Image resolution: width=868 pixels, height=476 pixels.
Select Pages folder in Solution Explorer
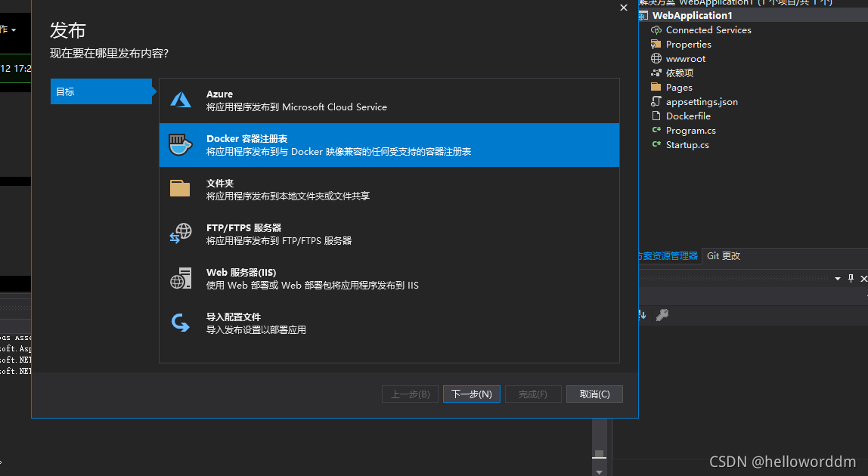(x=679, y=88)
